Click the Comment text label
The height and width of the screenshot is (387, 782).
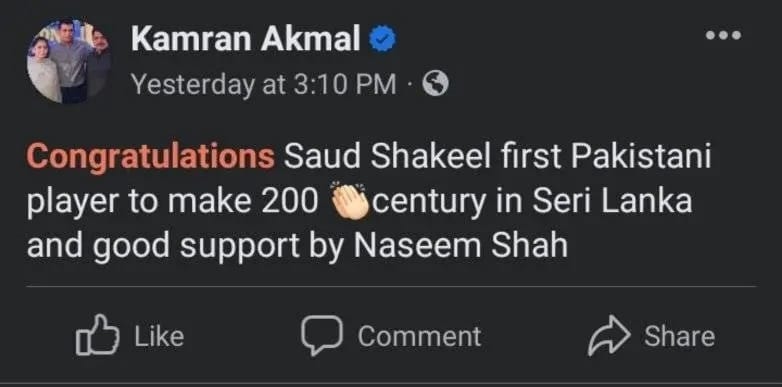pos(419,336)
